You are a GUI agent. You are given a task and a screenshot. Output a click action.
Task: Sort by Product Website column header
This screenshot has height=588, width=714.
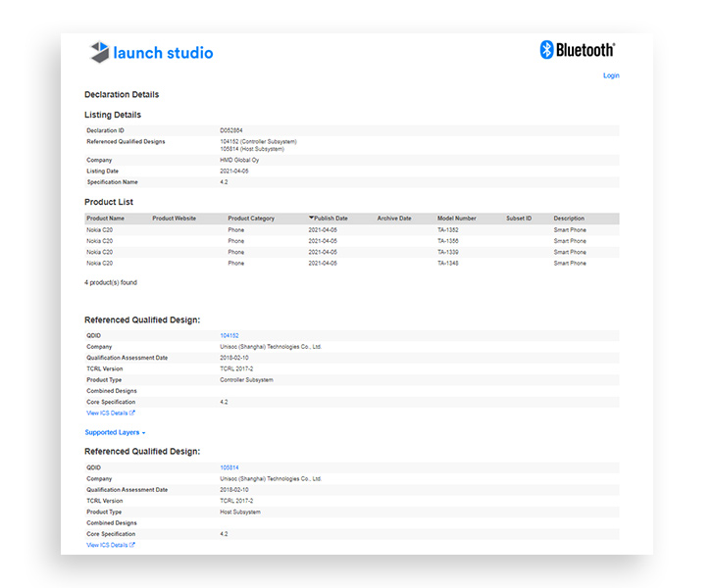[174, 219]
